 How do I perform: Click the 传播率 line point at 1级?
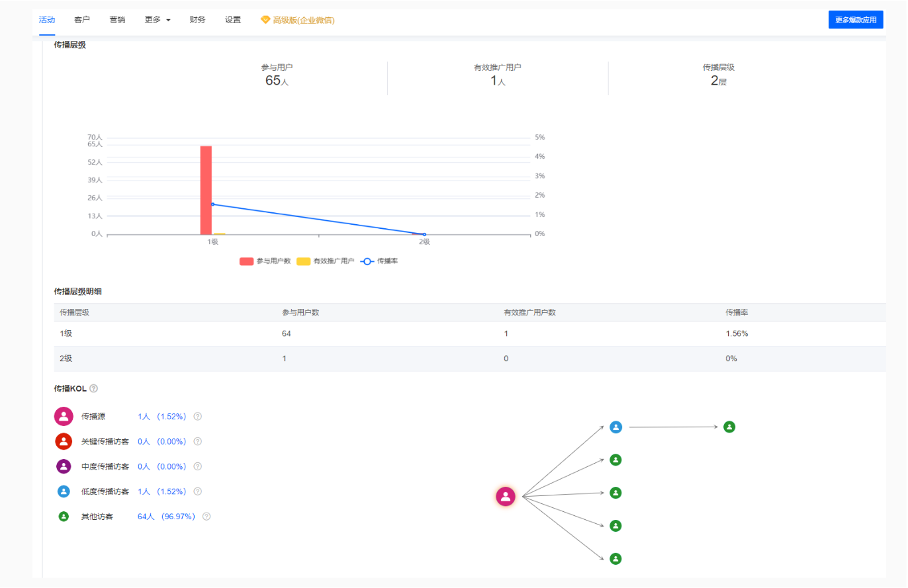[x=212, y=204]
